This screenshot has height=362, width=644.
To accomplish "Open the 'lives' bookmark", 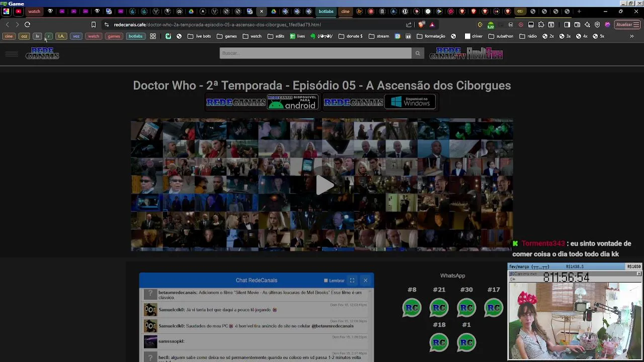I will [x=297, y=36].
